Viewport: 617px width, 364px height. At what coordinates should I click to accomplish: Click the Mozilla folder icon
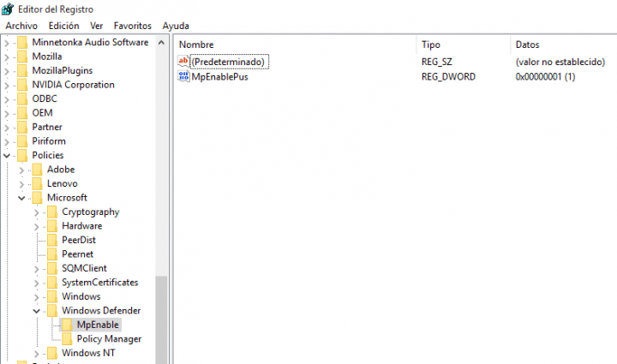[22, 57]
